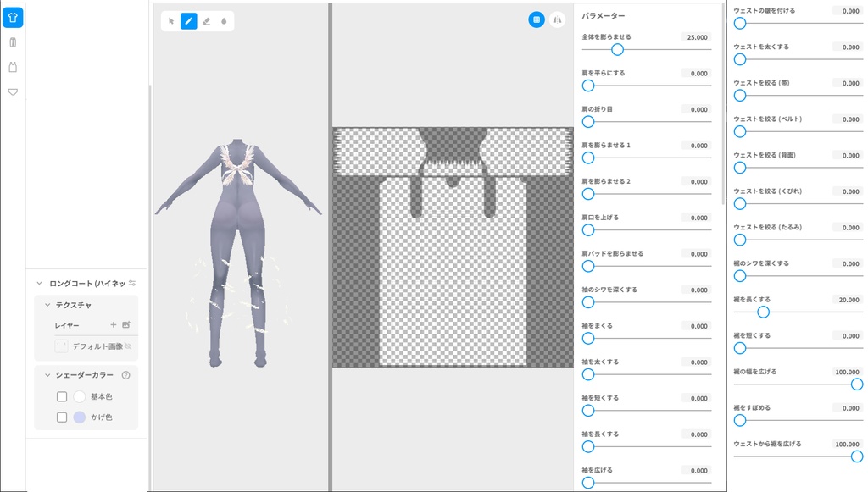
Task: Click the 裾を短くする slider handle
Action: click(740, 348)
